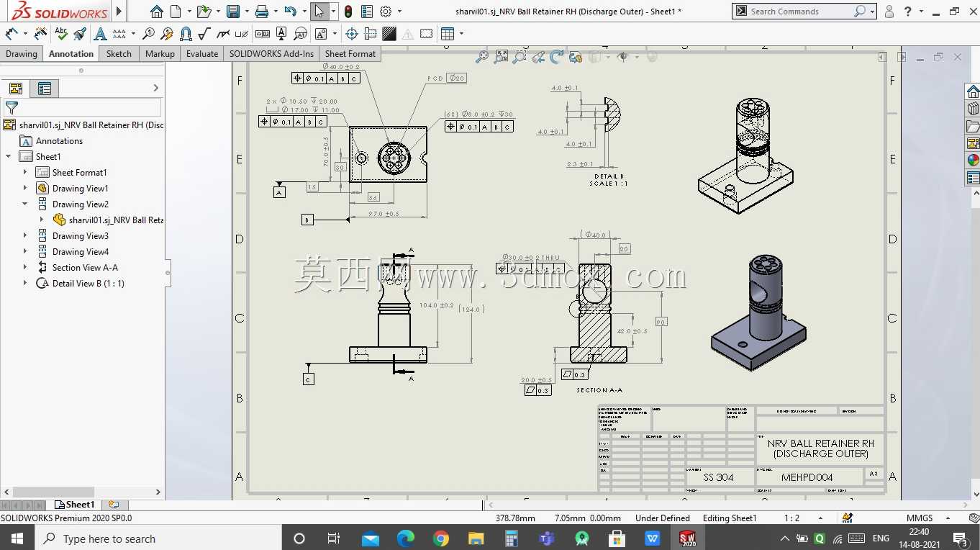
Task: Switch to FeatureManager design tree tab
Action: (x=16, y=89)
